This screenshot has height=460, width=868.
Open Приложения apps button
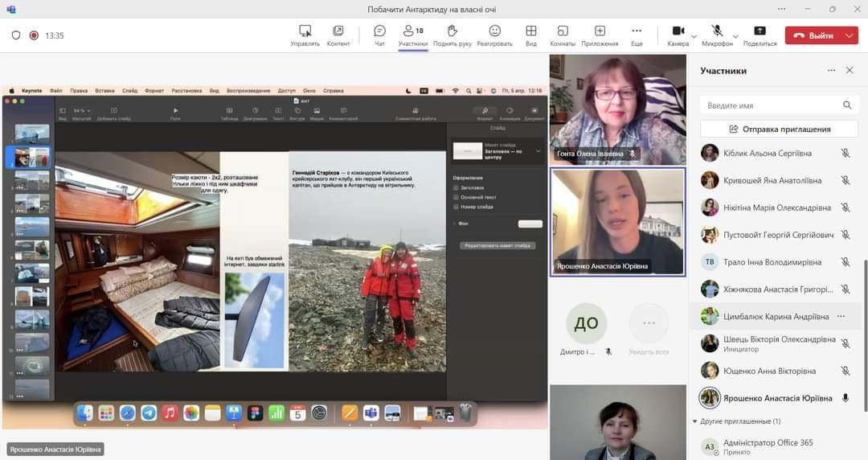click(600, 35)
